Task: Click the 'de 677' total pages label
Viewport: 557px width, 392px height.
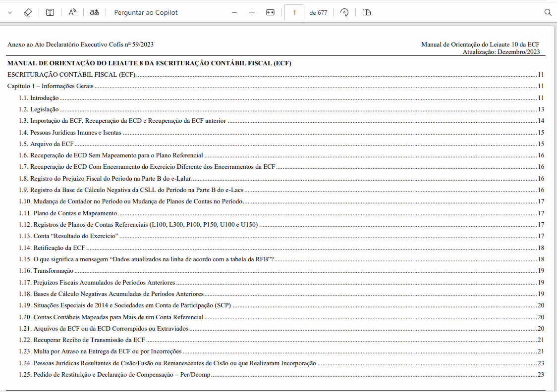Action: coord(318,13)
